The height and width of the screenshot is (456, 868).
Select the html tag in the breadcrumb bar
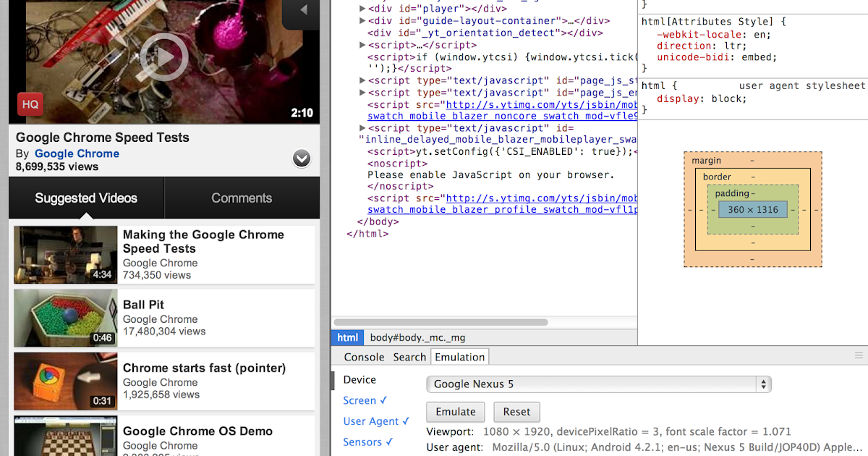pos(347,337)
